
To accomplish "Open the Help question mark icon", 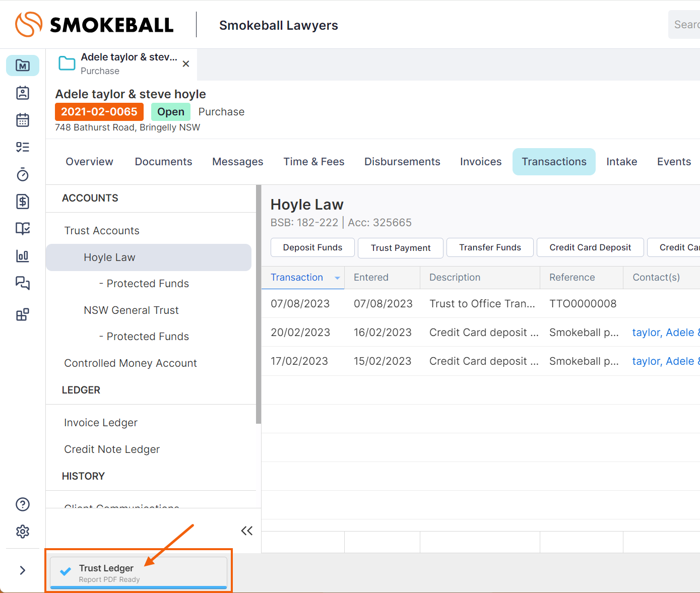I will pos(23,504).
